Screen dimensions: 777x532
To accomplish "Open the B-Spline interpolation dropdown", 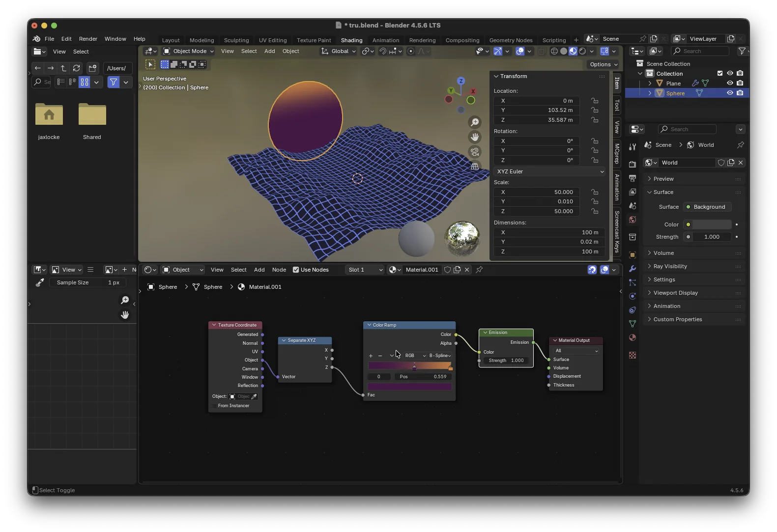I will coord(440,356).
